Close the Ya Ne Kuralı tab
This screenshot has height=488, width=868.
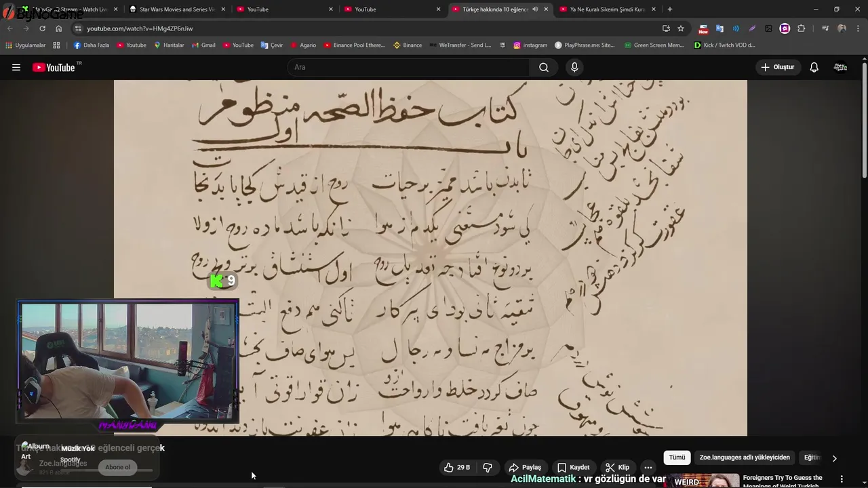tap(654, 9)
